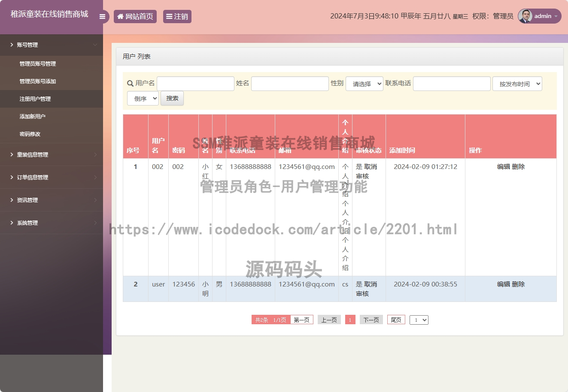
Task: Edit user 002 via 编辑 link
Action: 504,166
